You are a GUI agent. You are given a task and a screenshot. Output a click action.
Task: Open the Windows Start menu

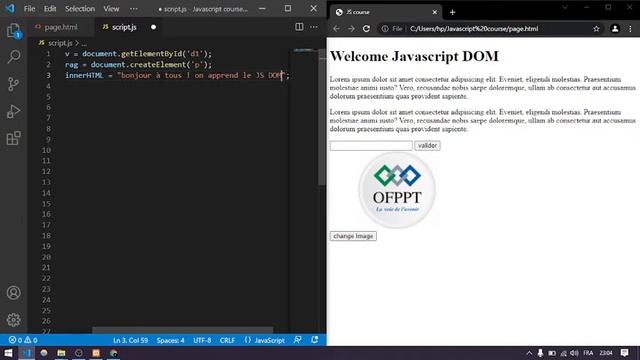point(8,353)
